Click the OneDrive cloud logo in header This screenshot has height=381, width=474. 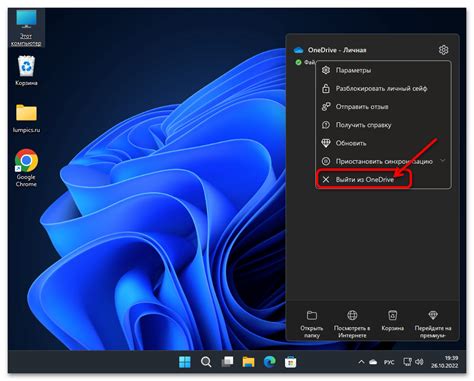298,50
